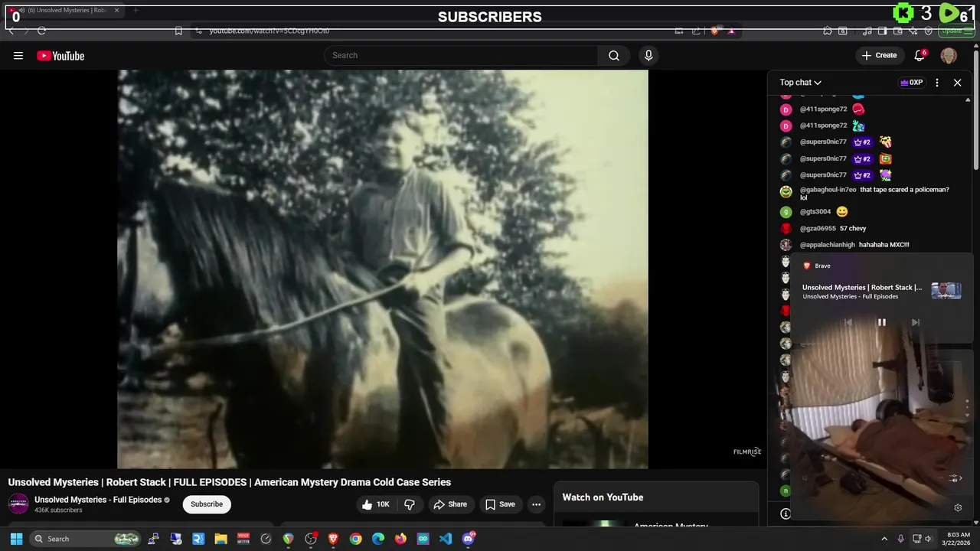Launch Microsoft Edge from taskbar

[x=378, y=539]
